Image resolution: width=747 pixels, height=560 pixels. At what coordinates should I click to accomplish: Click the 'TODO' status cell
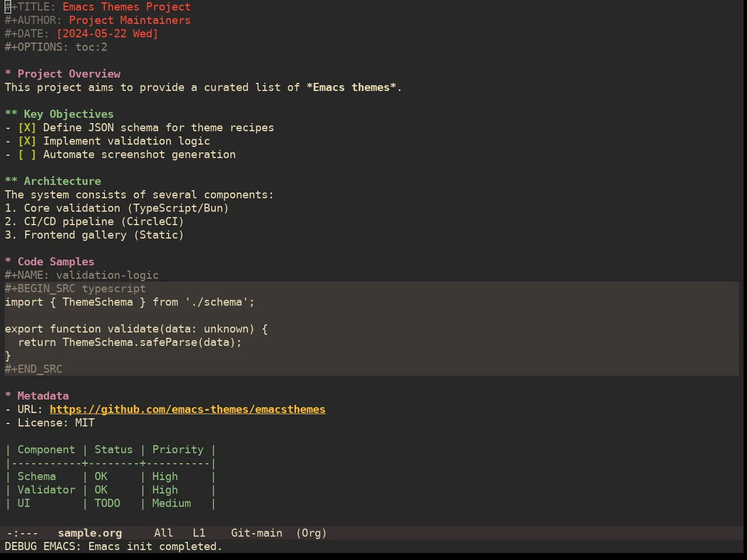(x=107, y=503)
